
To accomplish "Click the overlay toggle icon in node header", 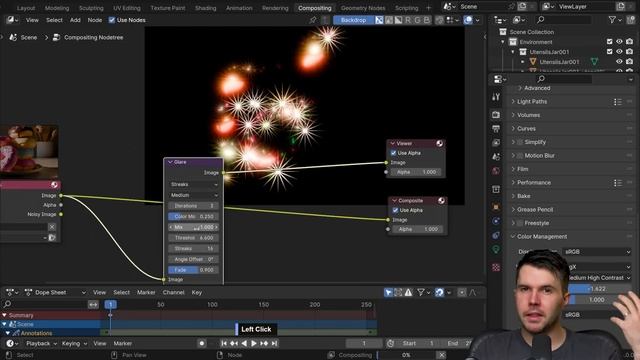I will coord(468,20).
